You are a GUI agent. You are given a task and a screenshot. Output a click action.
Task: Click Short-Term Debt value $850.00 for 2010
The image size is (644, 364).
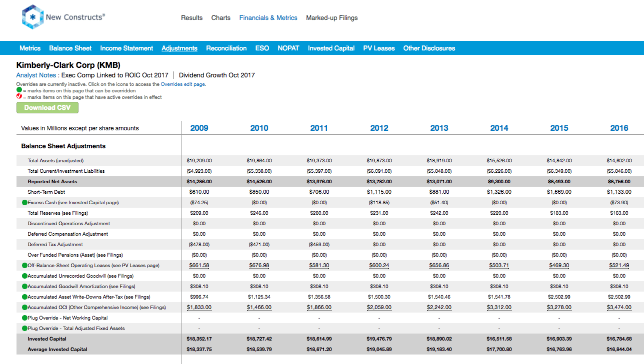coord(259,192)
